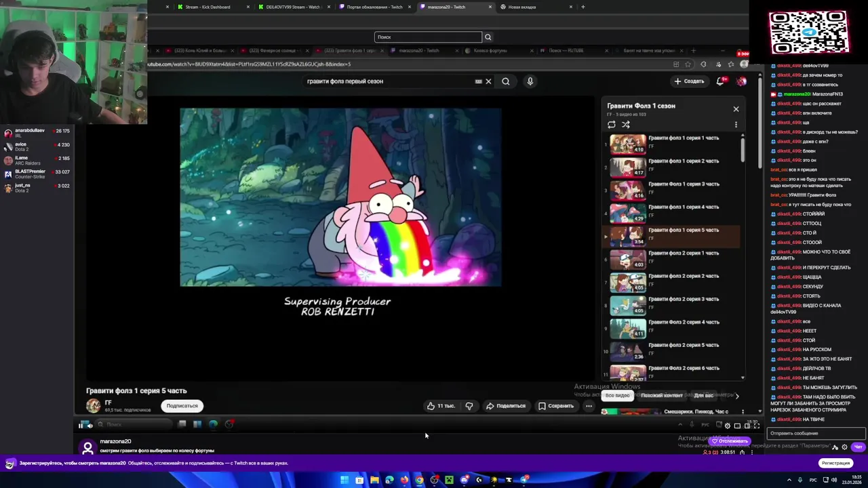
Task: Click Регистрация sign-up button
Action: click(835, 463)
